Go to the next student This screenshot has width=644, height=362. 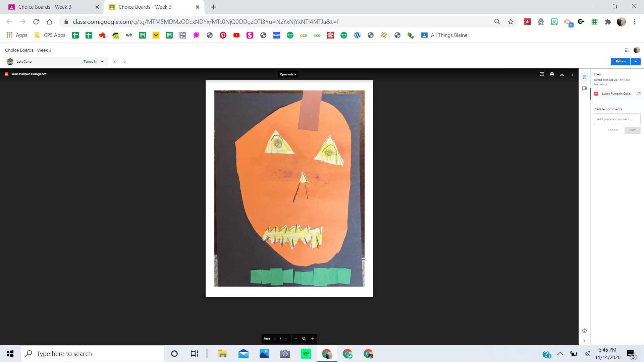click(x=125, y=62)
